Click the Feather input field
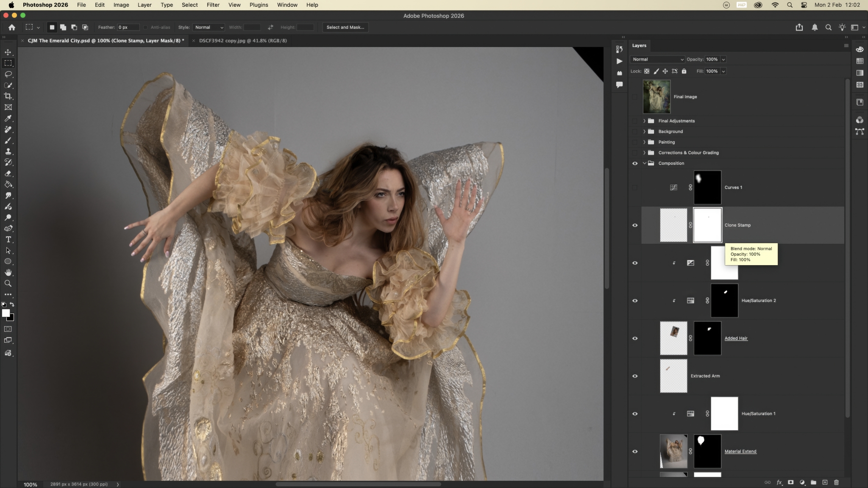This screenshot has width=868, height=488. [x=128, y=27]
